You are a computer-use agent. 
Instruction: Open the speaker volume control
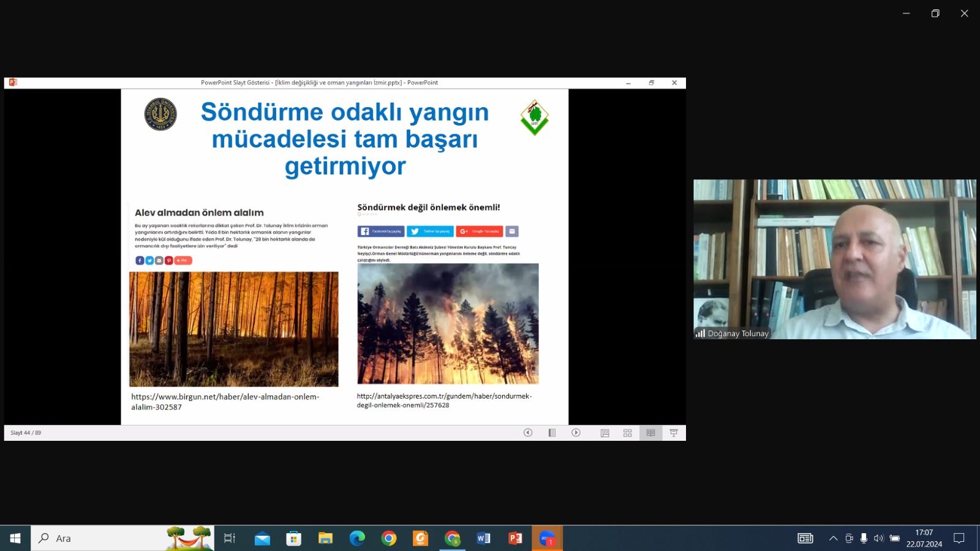(x=878, y=539)
